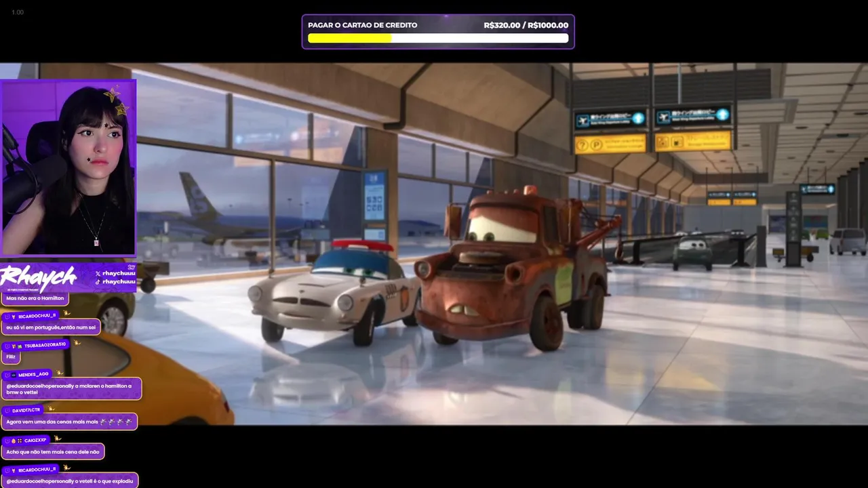Viewport: 868px width, 488px height.
Task: Click the message "Agora vem uma das cenas mais mais"
Action: click(70, 422)
